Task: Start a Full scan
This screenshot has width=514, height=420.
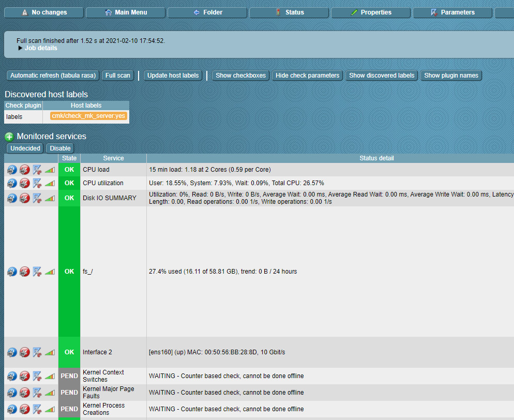Action: [117, 75]
